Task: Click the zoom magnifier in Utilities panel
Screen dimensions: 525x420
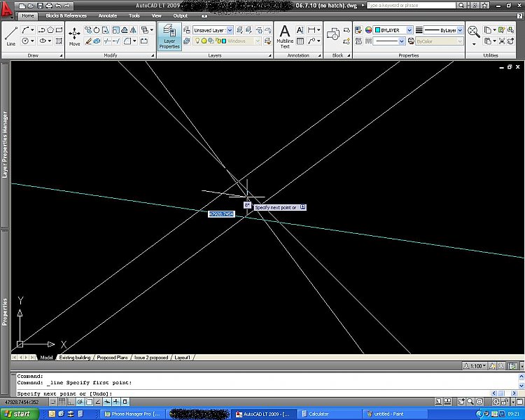Action: pos(474,31)
